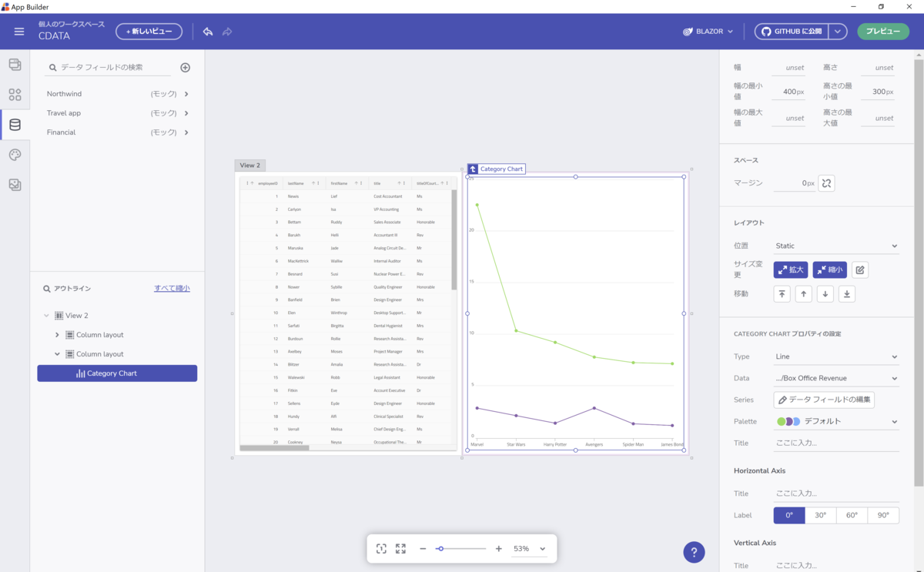Click the zoom slider handle
Viewport: 924px width, 572px height.
point(440,549)
